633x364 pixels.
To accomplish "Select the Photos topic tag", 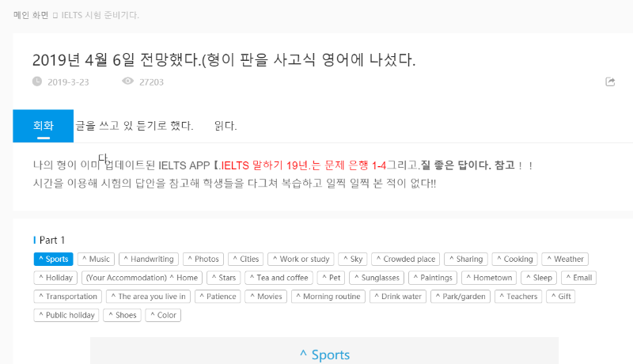I will (203, 259).
